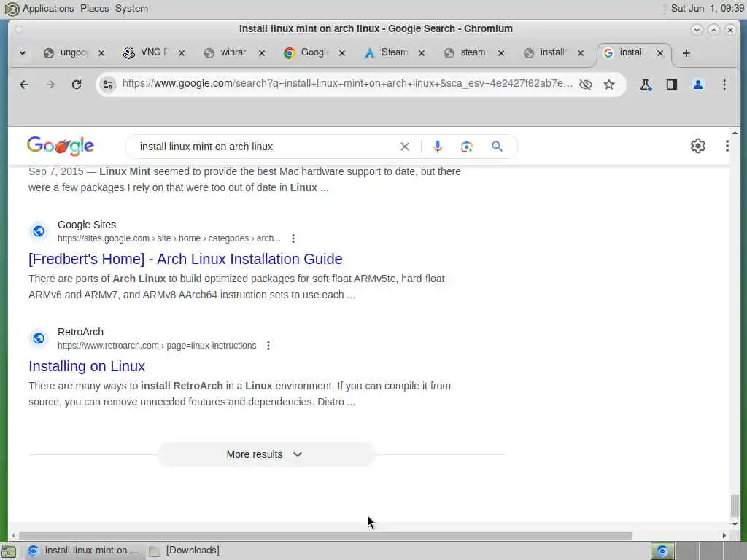Reload the current page
747x560 pixels.
76,85
